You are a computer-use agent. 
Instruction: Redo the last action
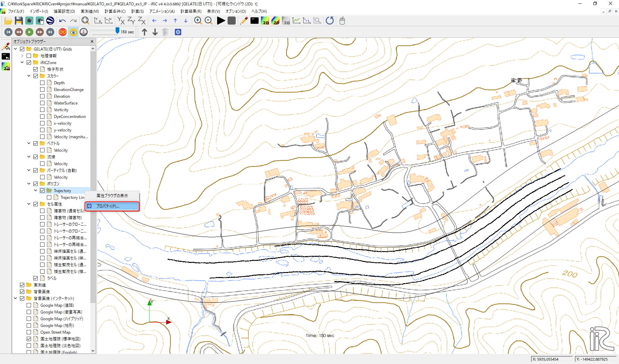point(73,21)
